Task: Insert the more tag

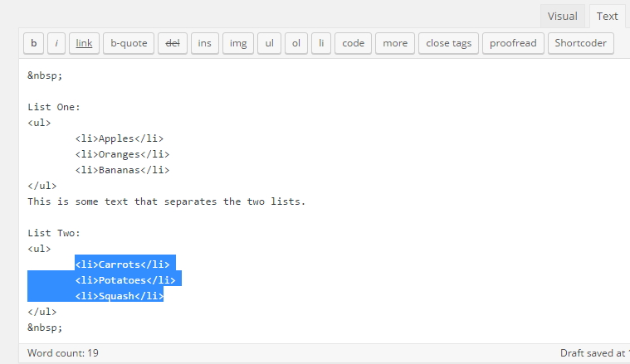Action: coord(395,43)
